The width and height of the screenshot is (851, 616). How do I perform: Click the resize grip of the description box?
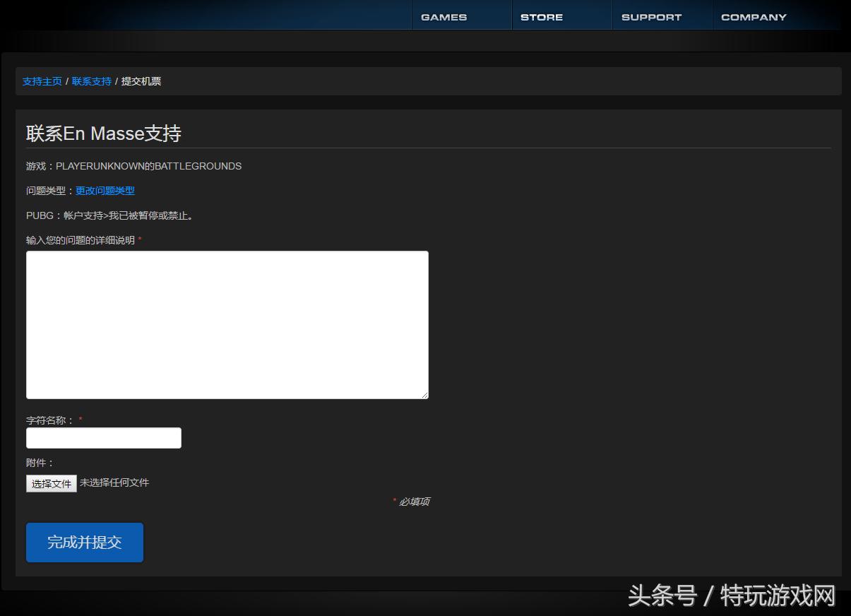(425, 394)
